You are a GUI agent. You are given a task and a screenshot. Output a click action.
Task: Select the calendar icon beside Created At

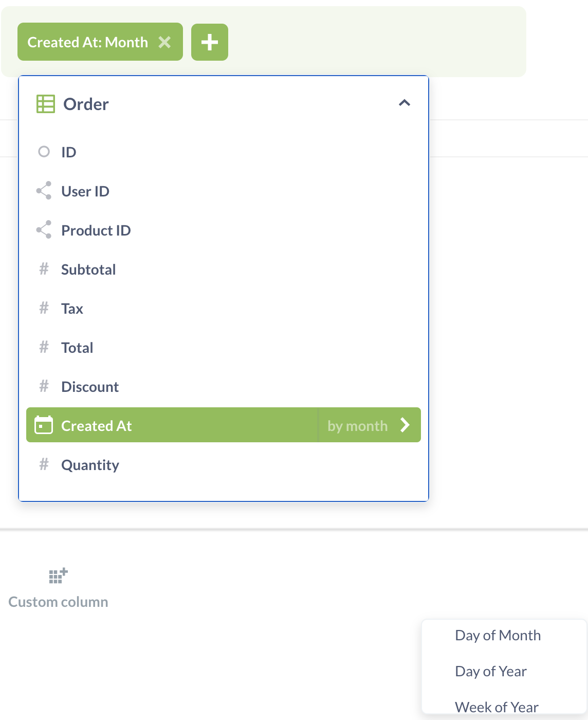coord(44,425)
